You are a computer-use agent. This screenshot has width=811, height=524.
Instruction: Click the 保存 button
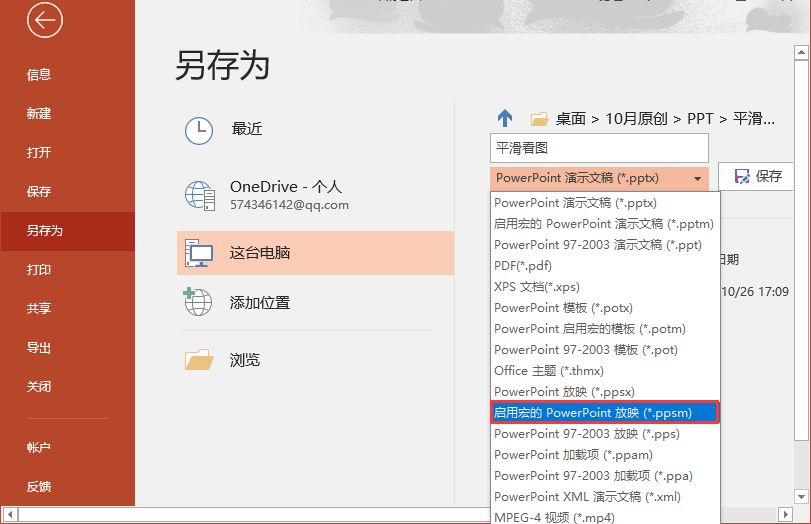pyautogui.click(x=757, y=176)
